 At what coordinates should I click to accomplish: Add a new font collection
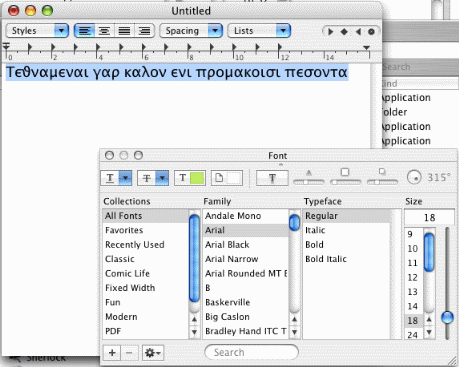click(x=112, y=353)
